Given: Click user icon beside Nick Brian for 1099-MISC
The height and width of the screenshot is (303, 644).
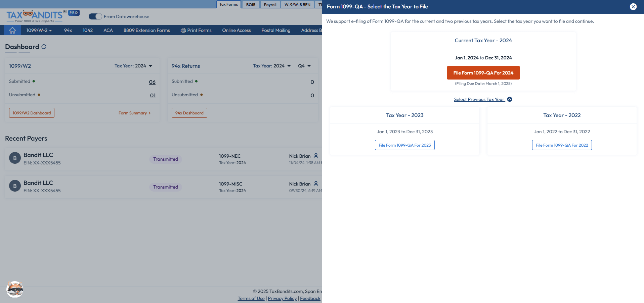Looking at the screenshot, I should (x=316, y=184).
